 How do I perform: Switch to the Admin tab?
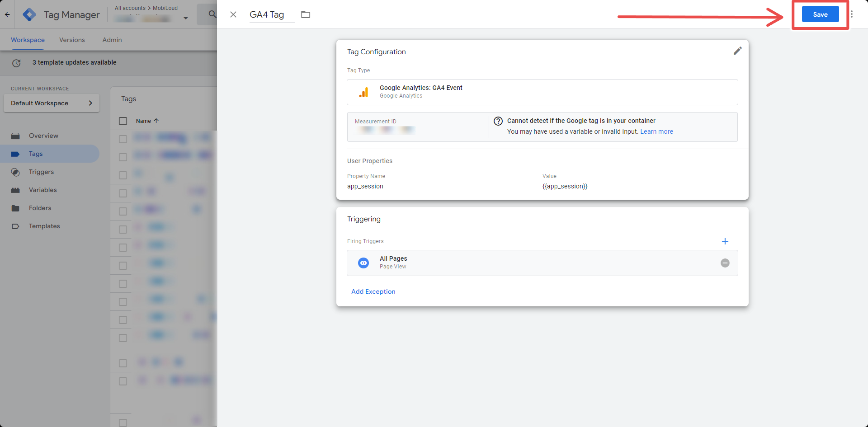click(112, 40)
